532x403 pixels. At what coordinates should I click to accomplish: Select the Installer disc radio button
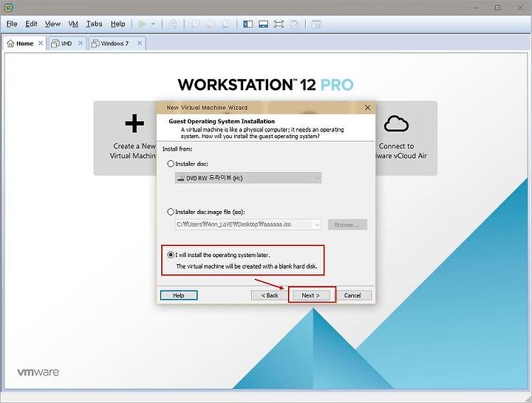click(171, 164)
